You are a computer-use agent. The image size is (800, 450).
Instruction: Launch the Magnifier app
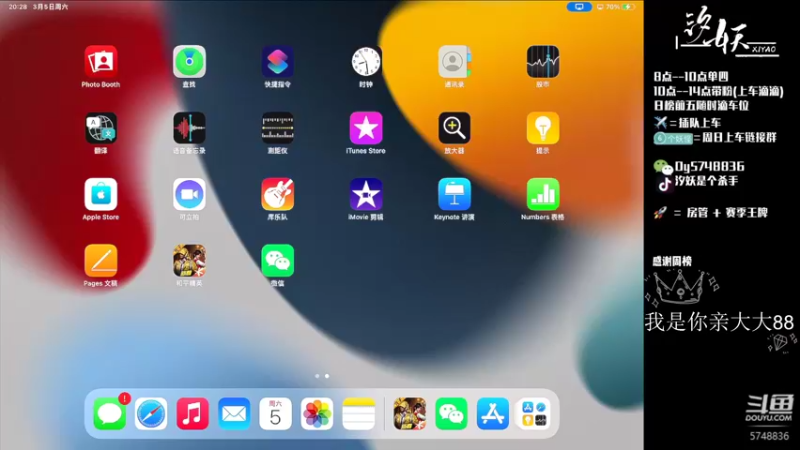tap(454, 128)
